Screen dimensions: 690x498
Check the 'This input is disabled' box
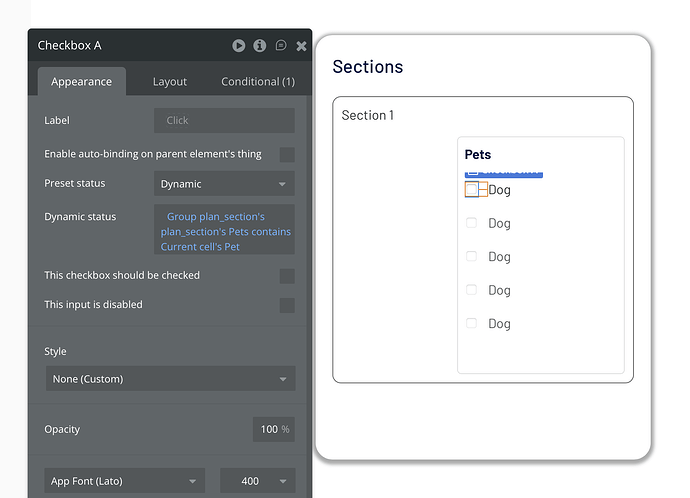(x=287, y=305)
